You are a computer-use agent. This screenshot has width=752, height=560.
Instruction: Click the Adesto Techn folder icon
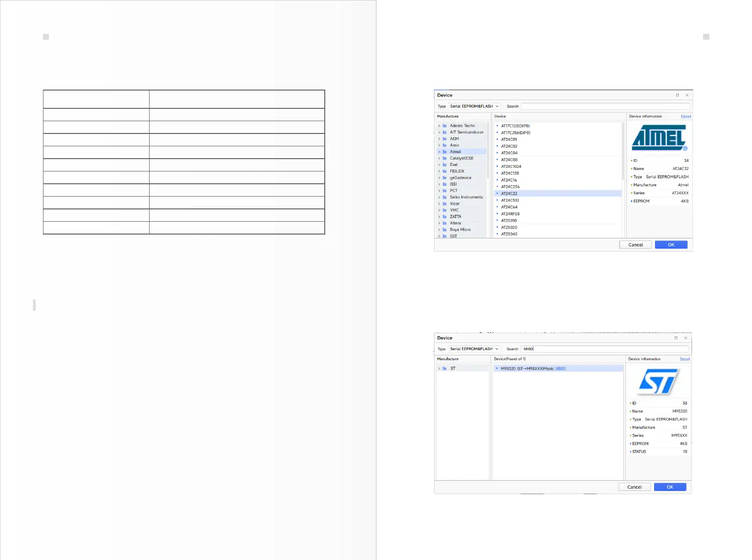444,126
